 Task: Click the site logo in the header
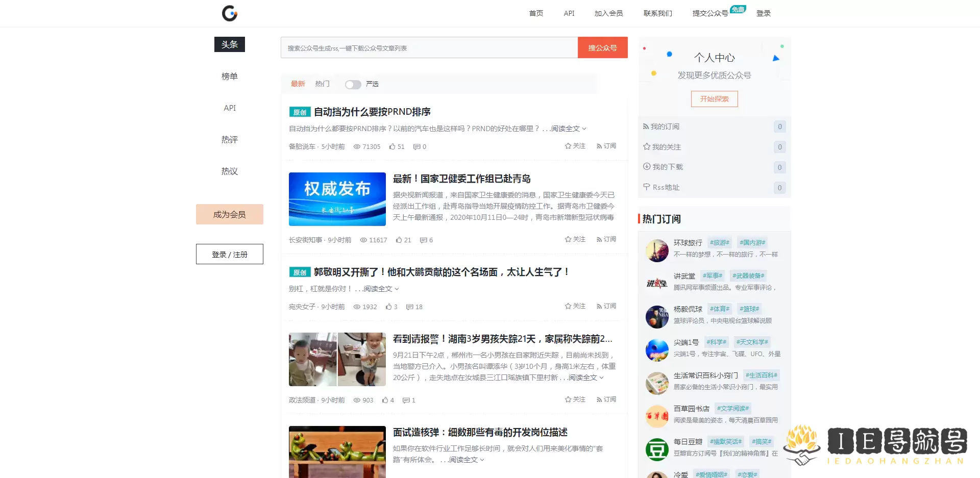pyautogui.click(x=230, y=13)
